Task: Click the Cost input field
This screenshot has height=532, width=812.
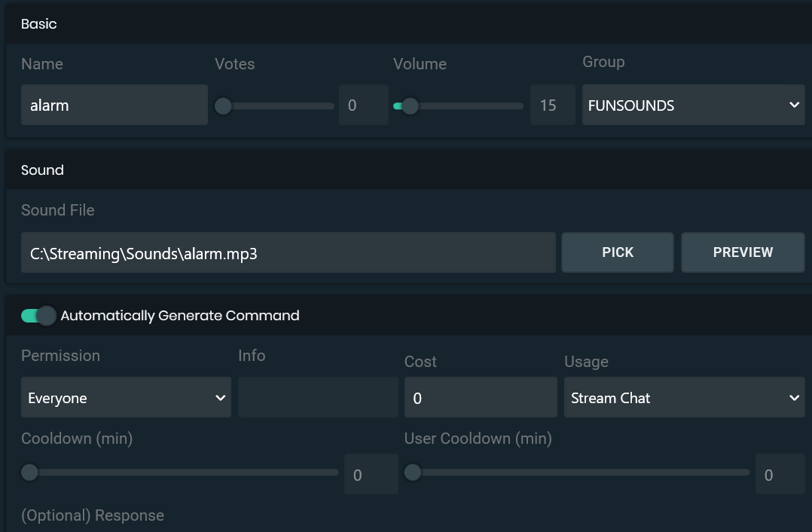Action: click(x=480, y=398)
